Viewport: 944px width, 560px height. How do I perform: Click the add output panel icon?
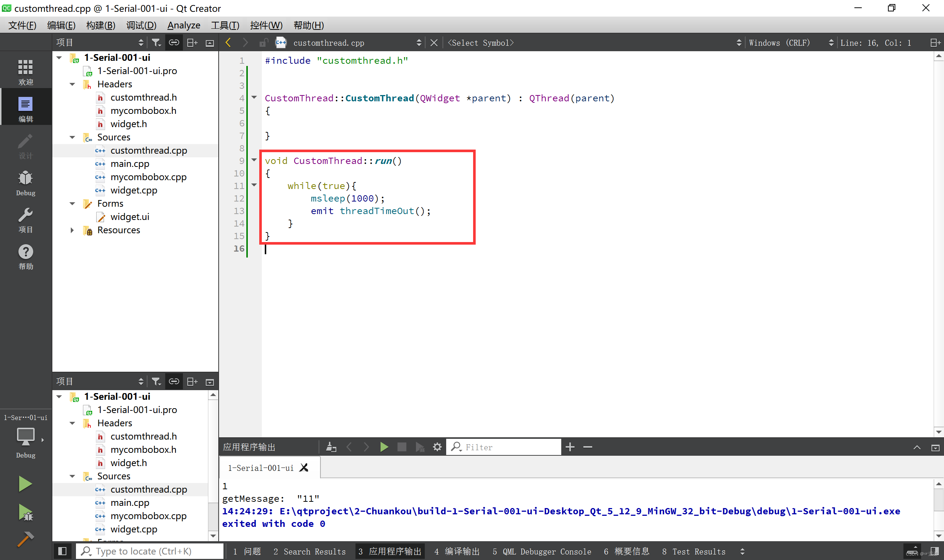coord(570,447)
